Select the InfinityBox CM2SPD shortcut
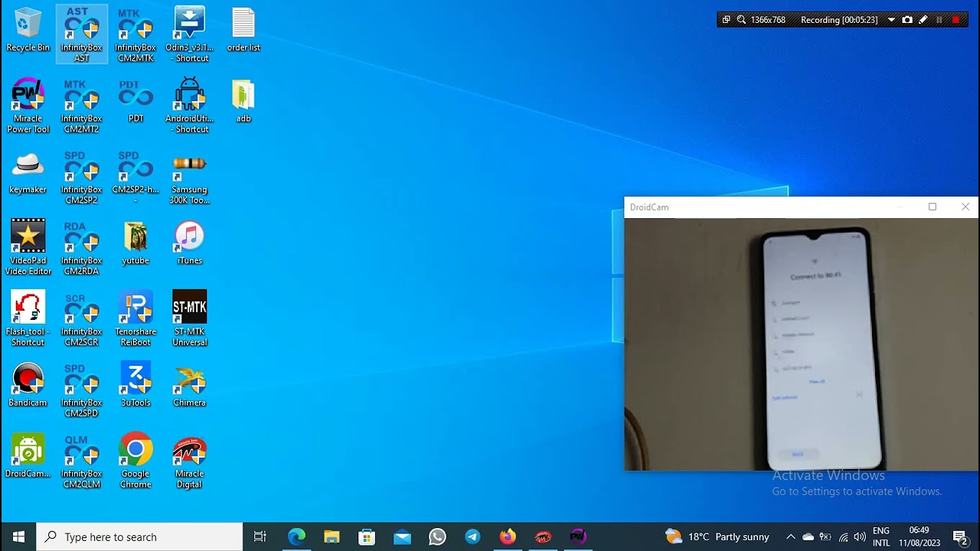Screen dimensions: 980x551 coord(82,390)
